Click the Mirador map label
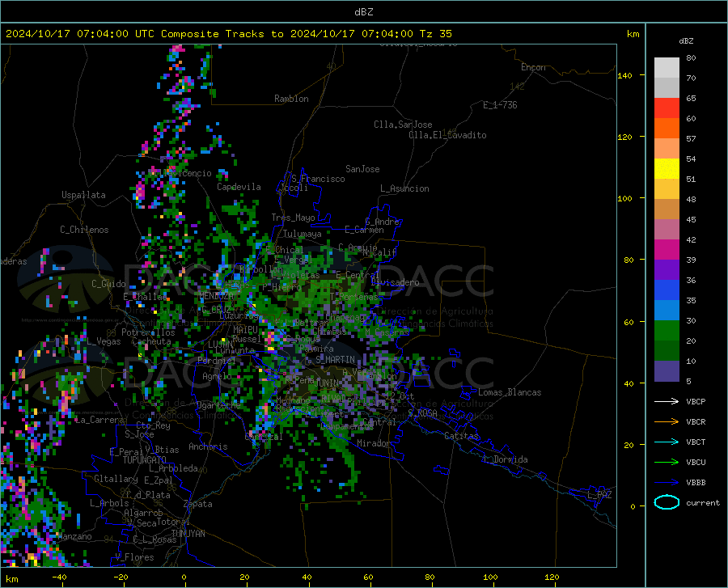The image size is (728, 588). (373, 443)
